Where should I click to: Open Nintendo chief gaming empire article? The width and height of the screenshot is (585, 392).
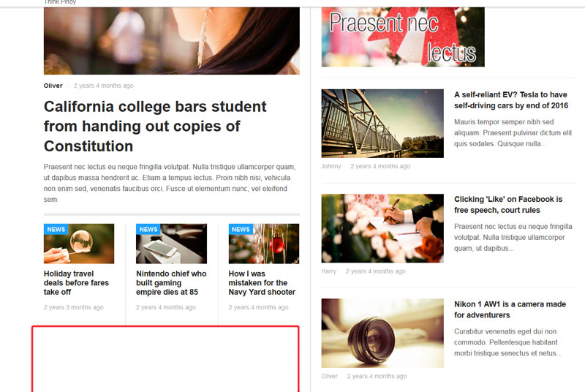click(171, 283)
